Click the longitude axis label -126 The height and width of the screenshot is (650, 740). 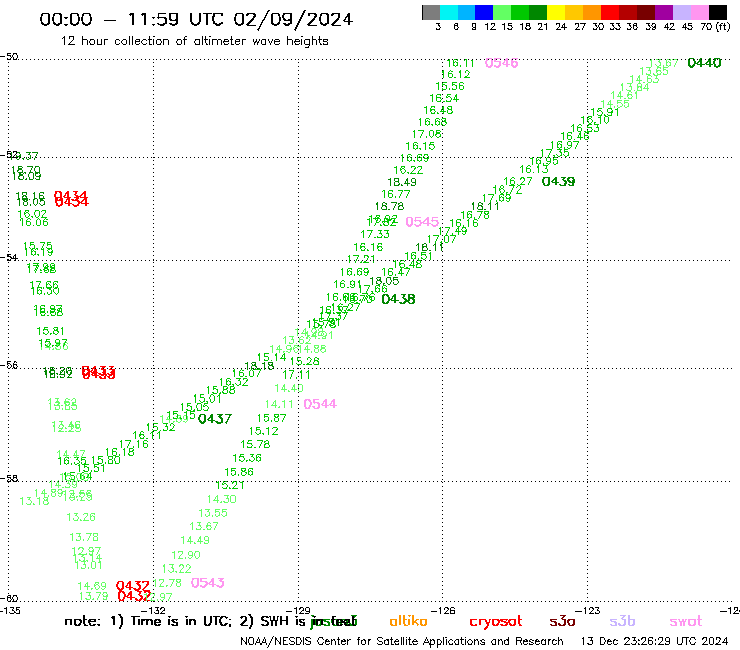(x=443, y=610)
